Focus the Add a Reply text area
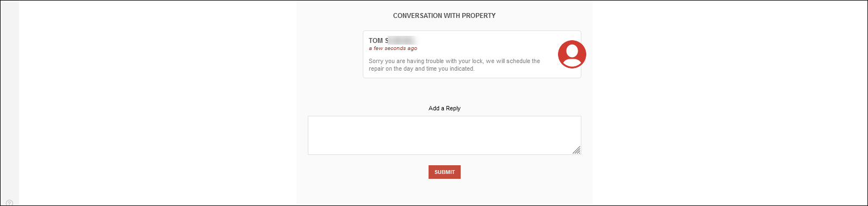The height and width of the screenshot is (206, 868). 444,135
